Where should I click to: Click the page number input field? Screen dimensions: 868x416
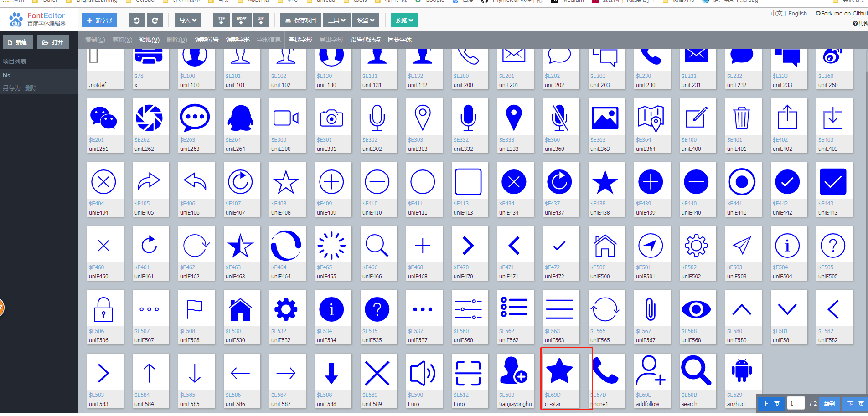pyautogui.click(x=796, y=403)
